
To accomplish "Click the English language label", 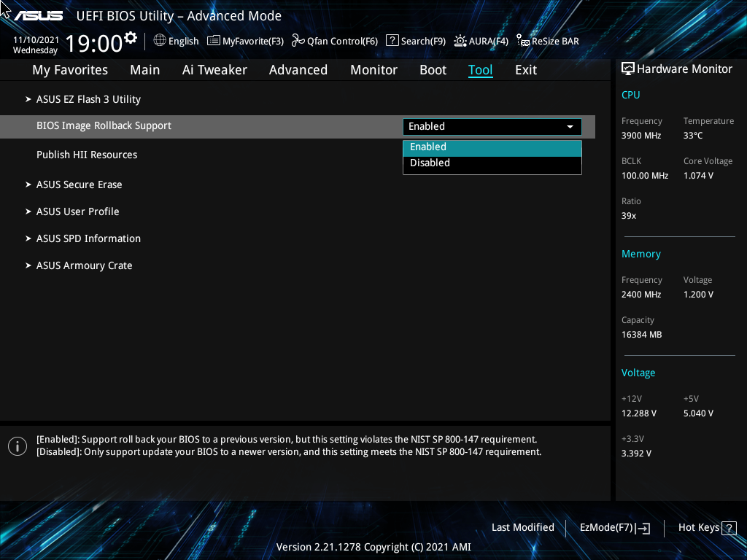I will 183,42.
